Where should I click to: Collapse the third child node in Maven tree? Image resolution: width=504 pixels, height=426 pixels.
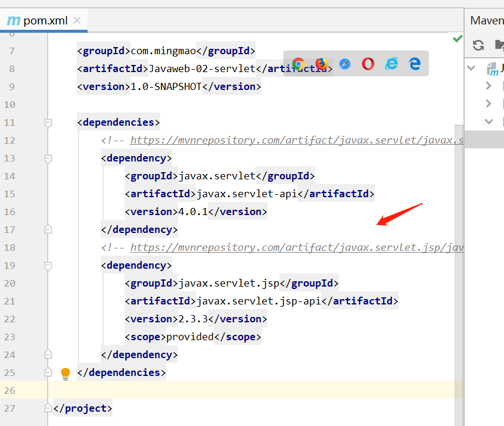489,122
